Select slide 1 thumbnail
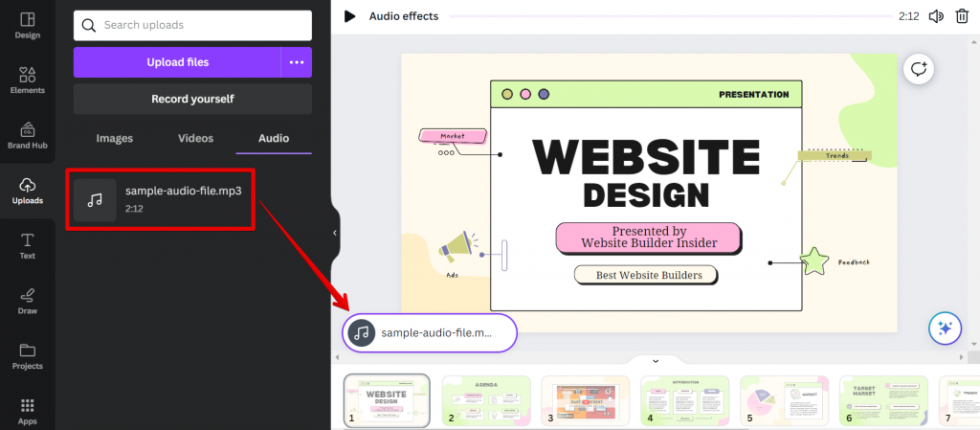980x430 pixels. point(387,400)
